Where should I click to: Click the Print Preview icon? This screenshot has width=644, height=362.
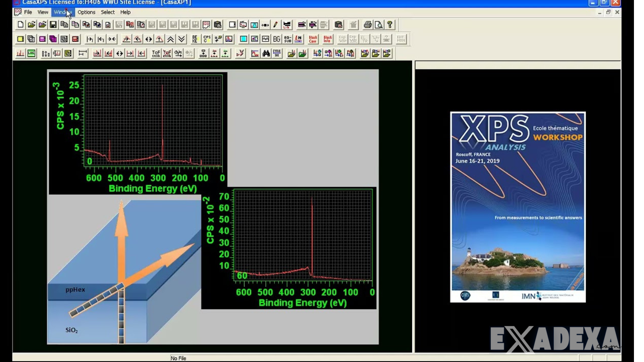[x=378, y=24]
